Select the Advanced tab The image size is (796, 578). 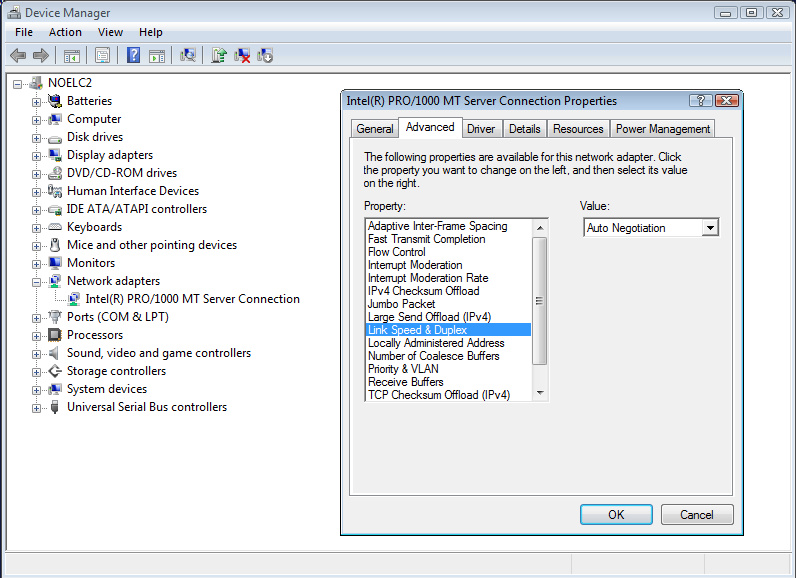coord(430,127)
